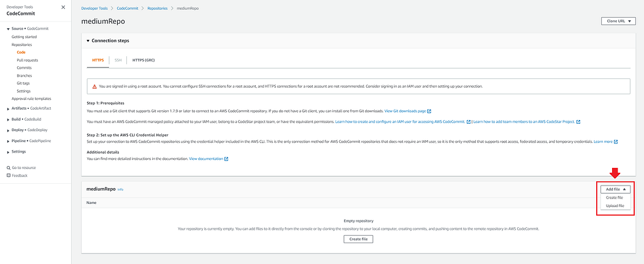Open Getting started in sidebar
Image resolution: width=644 pixels, height=264 pixels.
(x=24, y=37)
